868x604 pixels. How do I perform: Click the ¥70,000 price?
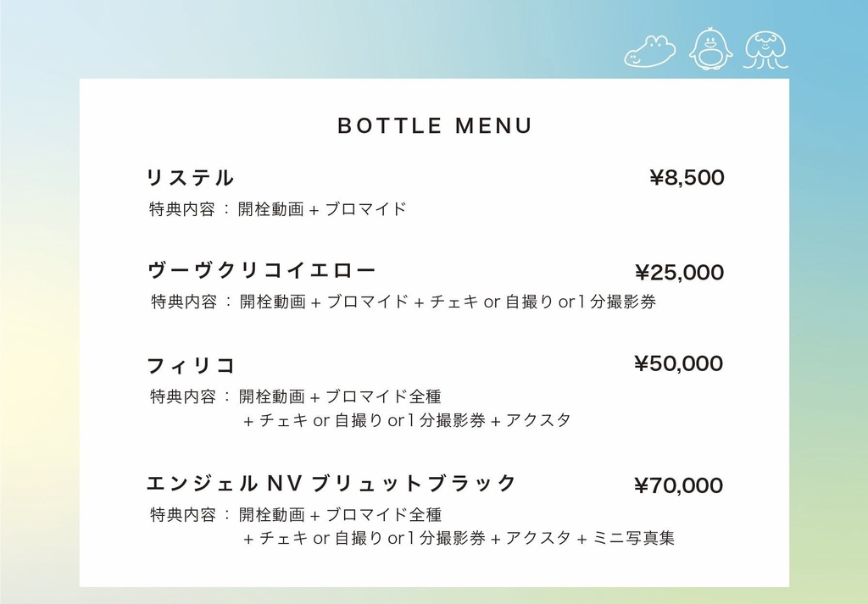679,485
